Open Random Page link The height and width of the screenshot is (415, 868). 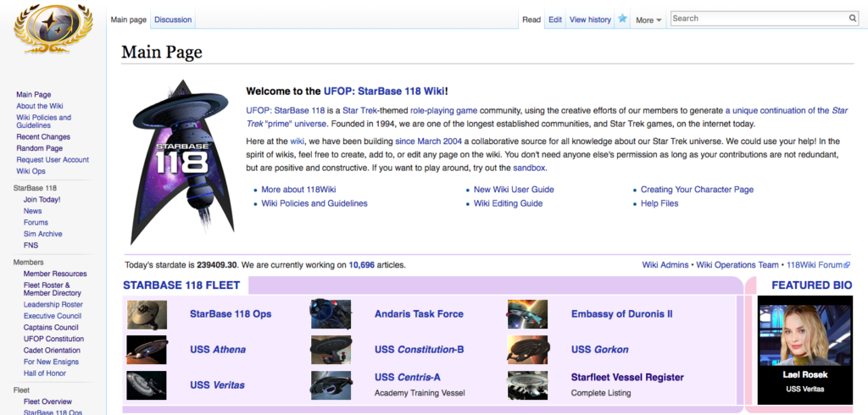39,148
